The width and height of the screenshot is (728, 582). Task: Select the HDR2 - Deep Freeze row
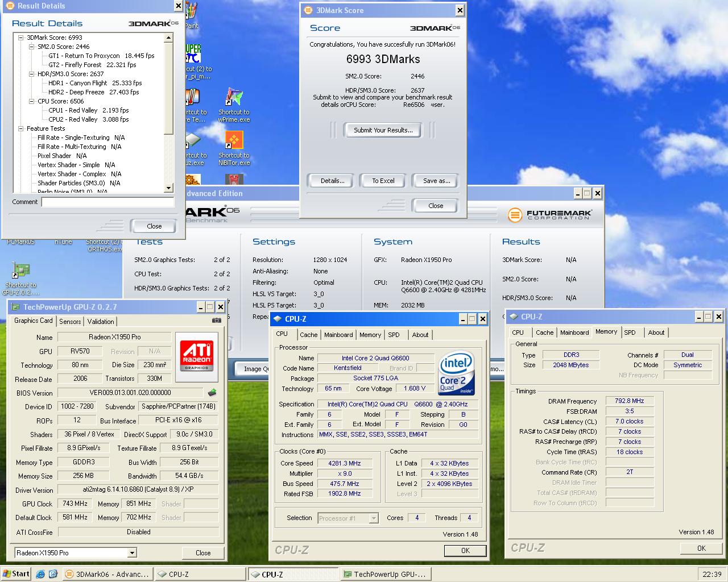(94, 92)
